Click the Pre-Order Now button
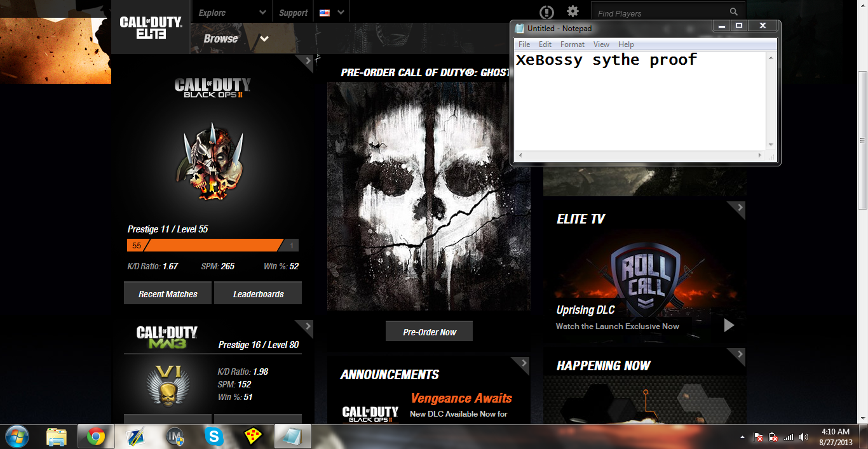 [430, 332]
